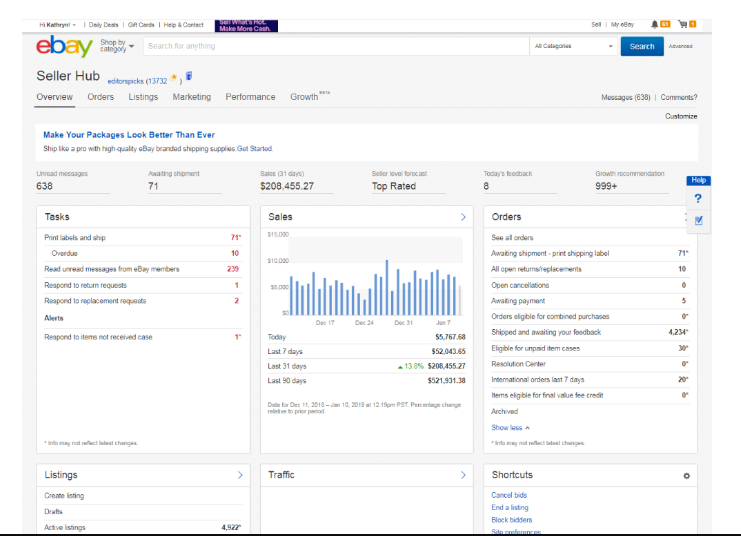
Task: Click Open cancellations row
Action: (589, 285)
